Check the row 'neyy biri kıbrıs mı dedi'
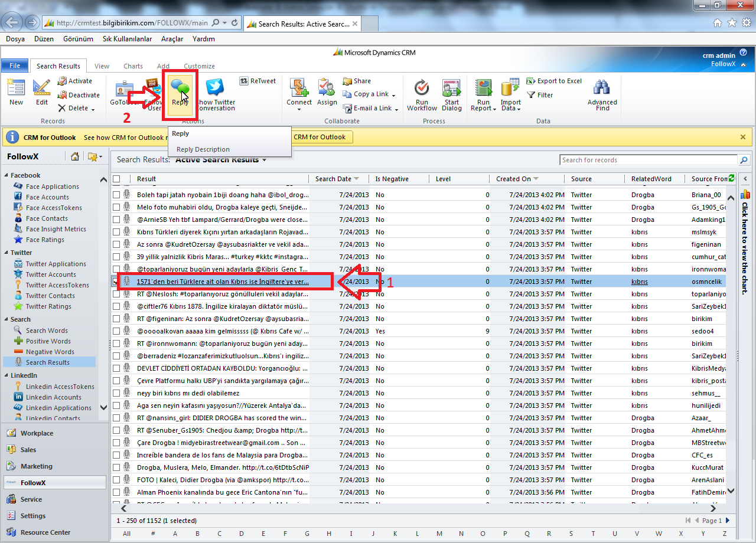This screenshot has width=756, height=543. point(116,393)
